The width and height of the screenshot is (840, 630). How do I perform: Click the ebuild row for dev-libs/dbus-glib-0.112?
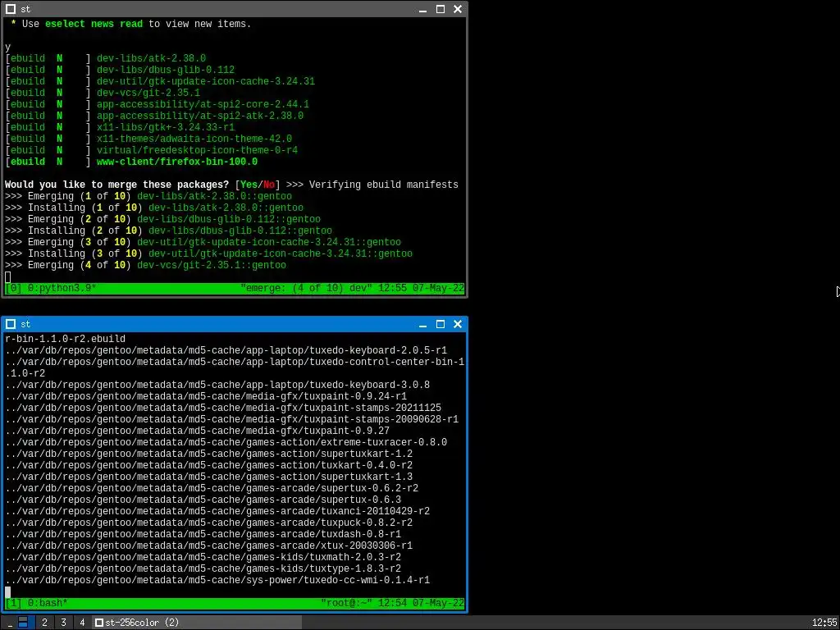coord(120,70)
